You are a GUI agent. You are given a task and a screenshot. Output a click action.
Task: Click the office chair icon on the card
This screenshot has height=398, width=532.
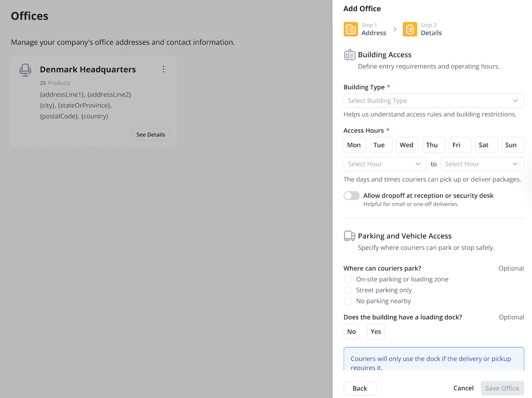25,70
